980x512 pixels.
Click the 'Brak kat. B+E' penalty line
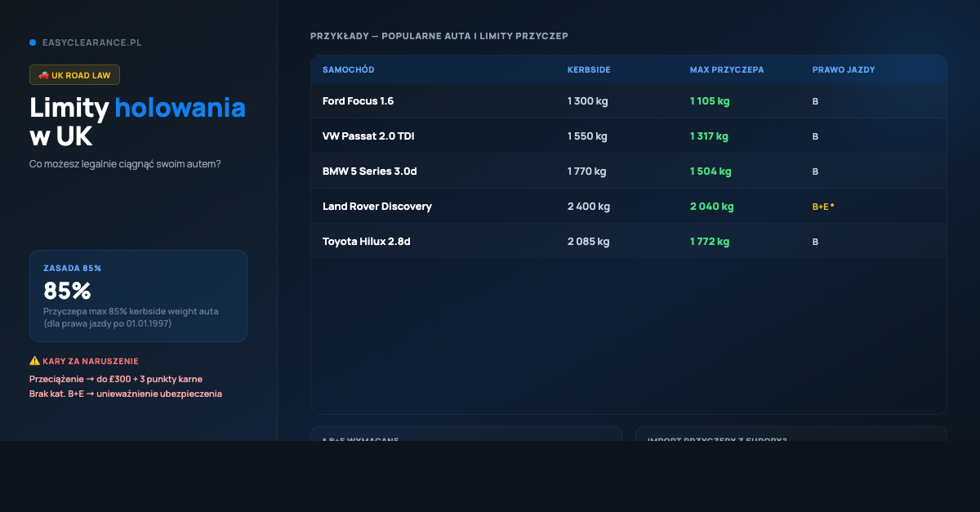(126, 394)
